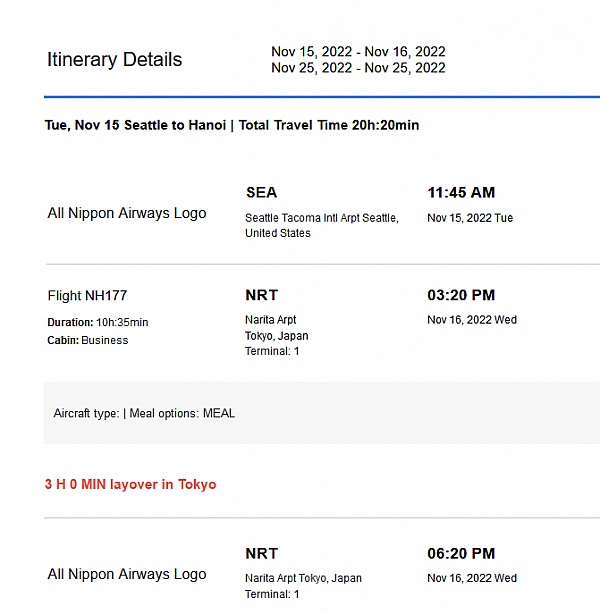The height and width of the screenshot is (614, 600).
Task: Select the Nov 25 - Nov 25, 2022 date range
Action: tap(358, 68)
